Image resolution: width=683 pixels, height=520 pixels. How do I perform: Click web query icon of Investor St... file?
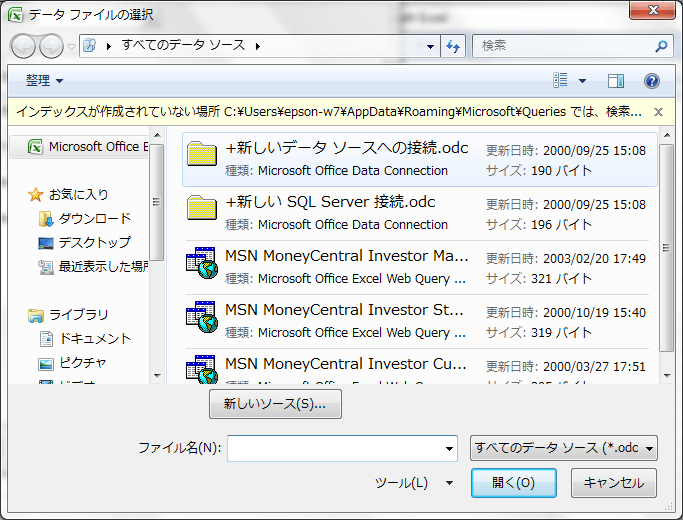[201, 317]
